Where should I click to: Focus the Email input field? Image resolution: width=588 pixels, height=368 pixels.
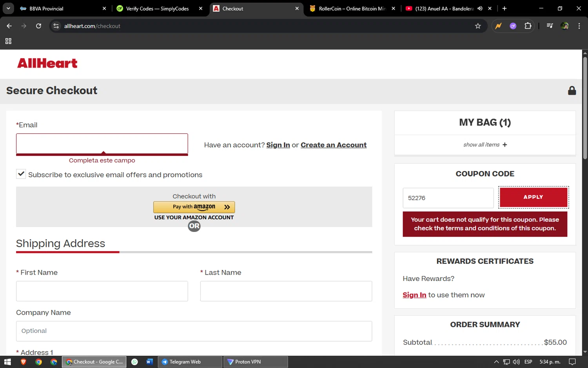pos(102,144)
